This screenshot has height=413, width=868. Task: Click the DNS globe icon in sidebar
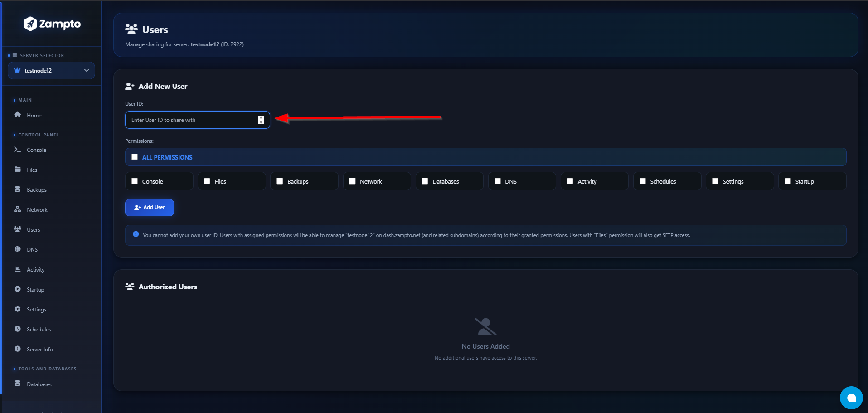pyautogui.click(x=18, y=249)
